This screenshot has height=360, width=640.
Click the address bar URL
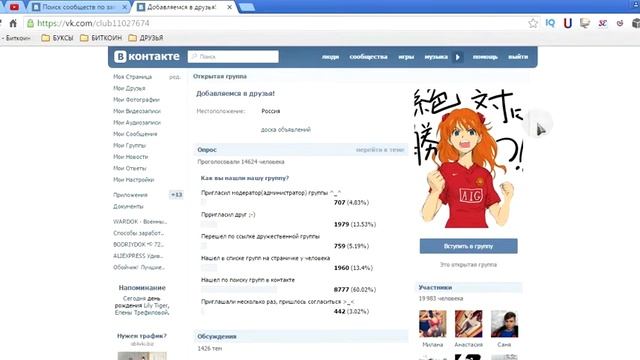click(93, 23)
